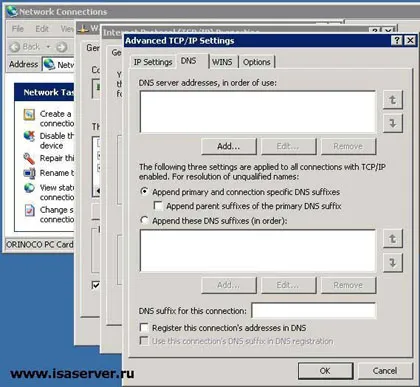Image resolution: width=420 pixels, height=387 pixels.
Task: Click View status of connection icon
Action: [29, 188]
